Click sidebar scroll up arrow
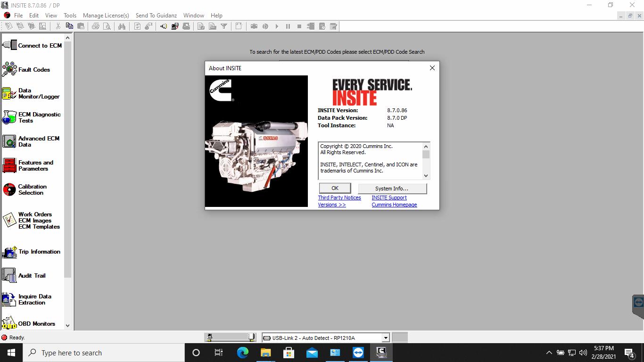 click(x=67, y=38)
